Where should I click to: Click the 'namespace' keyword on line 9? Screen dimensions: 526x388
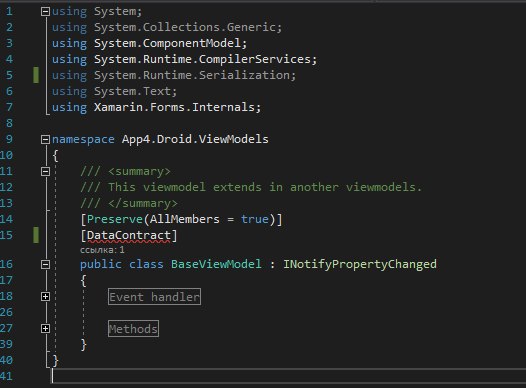83,140
